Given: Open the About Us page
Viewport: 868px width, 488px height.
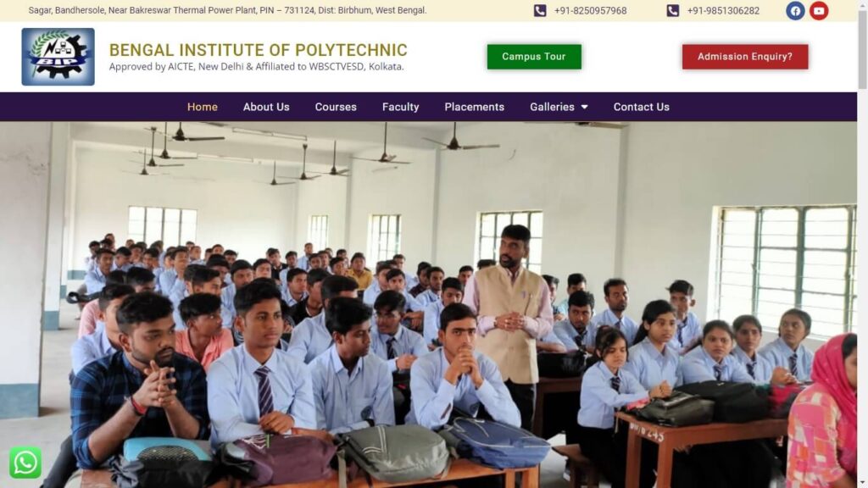Looking at the screenshot, I should coord(266,107).
